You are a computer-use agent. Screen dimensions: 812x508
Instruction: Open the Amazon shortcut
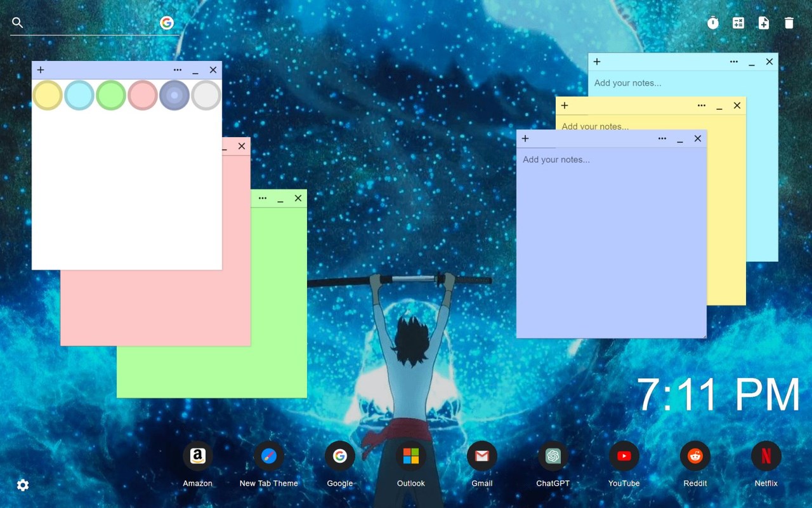pos(197,456)
